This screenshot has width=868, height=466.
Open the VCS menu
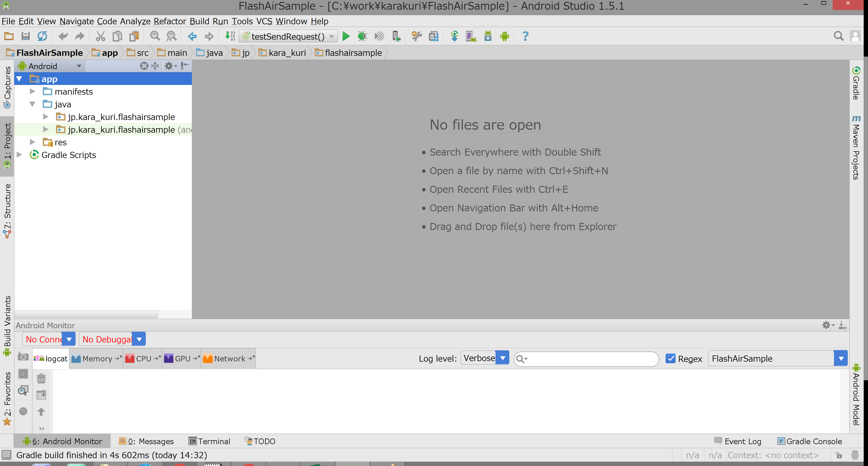coord(264,21)
